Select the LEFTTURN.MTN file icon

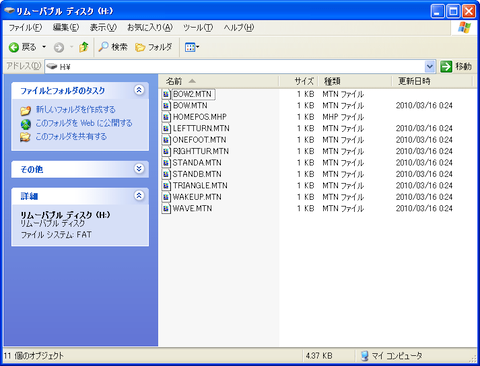coord(166,129)
